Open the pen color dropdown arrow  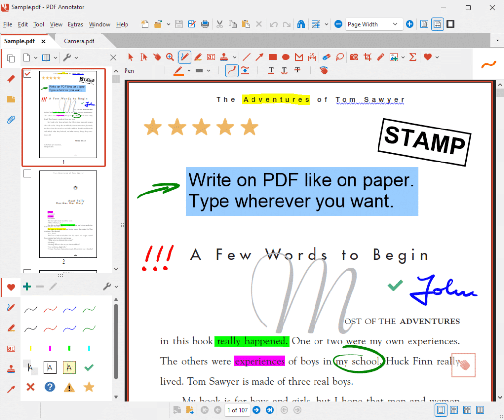point(189,71)
